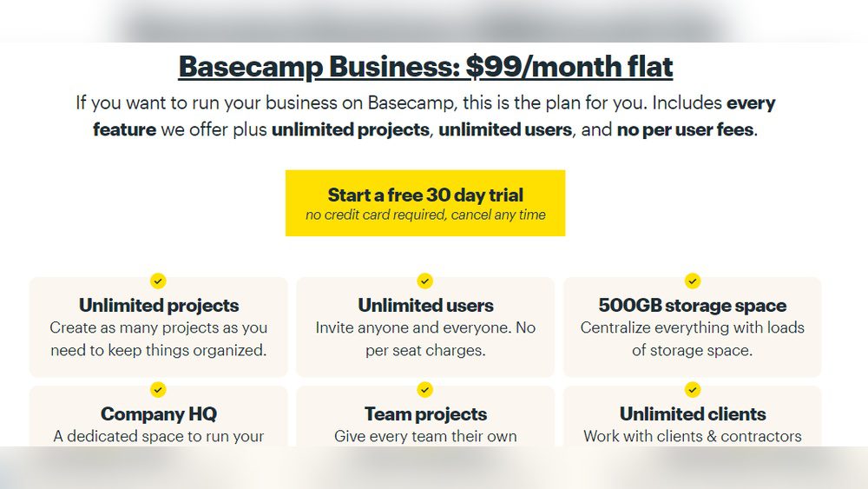Select the Unlimited clients card title
Screen dimensions: 868x489
coord(693,414)
